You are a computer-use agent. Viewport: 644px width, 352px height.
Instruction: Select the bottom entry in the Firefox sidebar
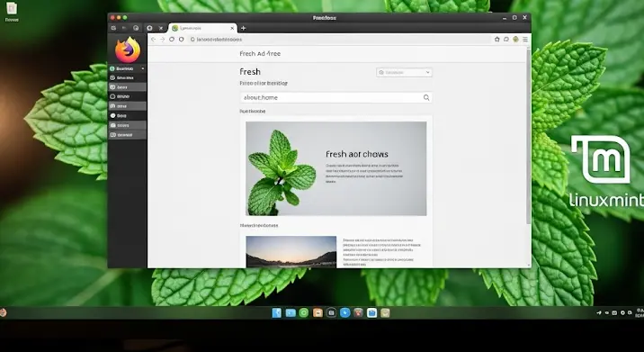(127, 135)
